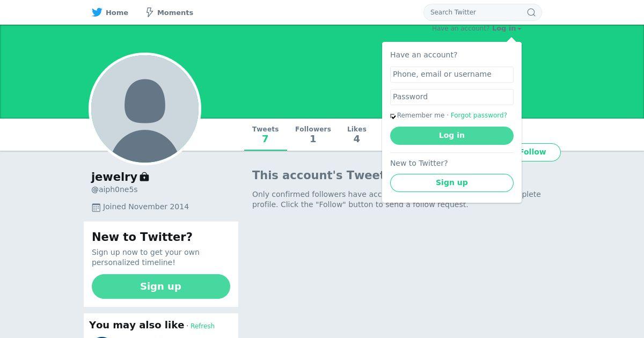Focus the Password field

tap(452, 97)
